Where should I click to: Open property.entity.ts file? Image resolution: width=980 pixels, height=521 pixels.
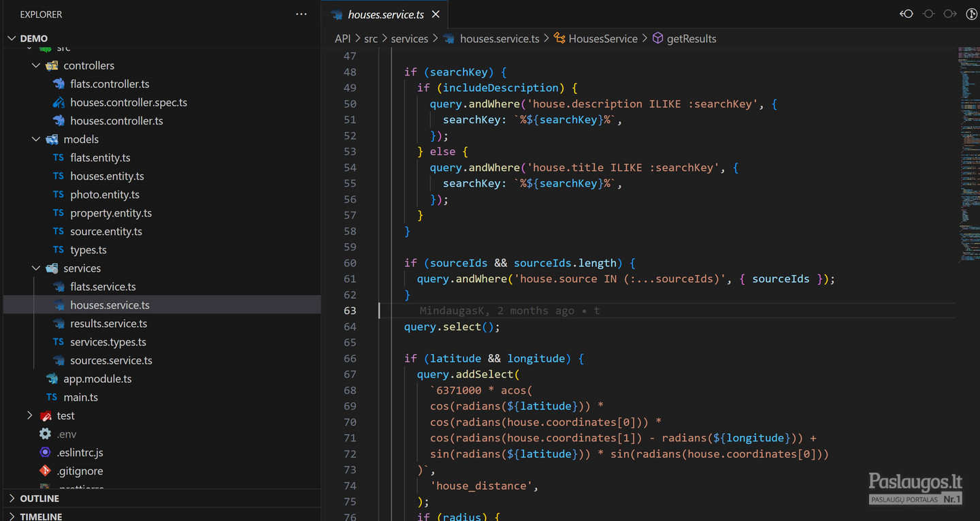[111, 212]
